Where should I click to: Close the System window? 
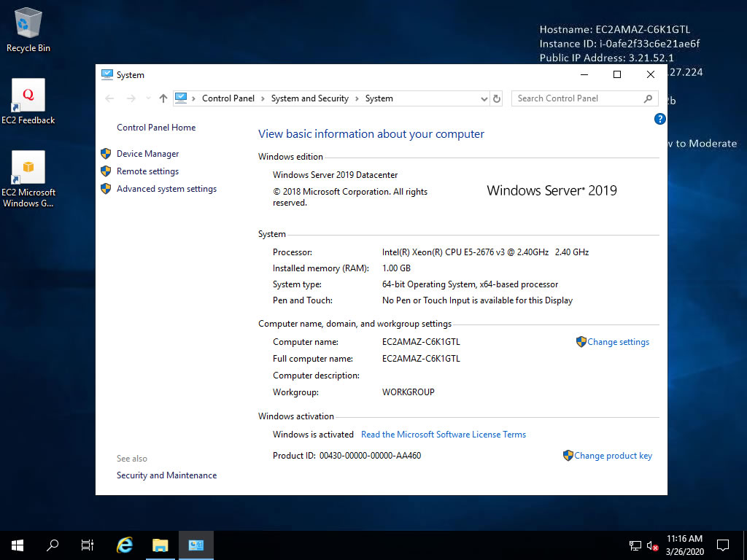click(650, 74)
